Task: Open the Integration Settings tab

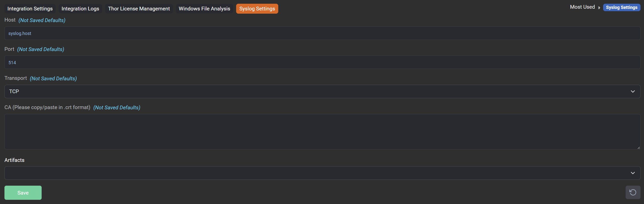Action: [30, 9]
